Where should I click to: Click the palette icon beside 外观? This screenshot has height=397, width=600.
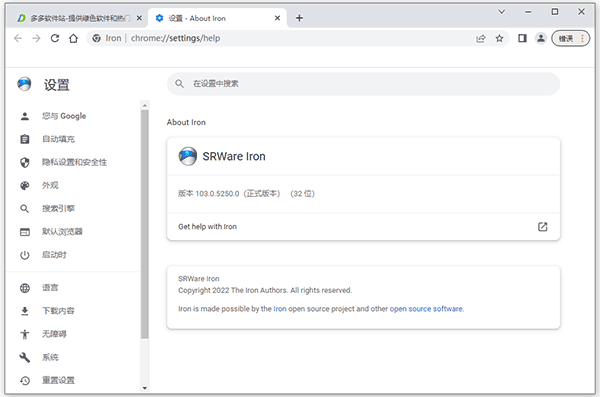(25, 186)
